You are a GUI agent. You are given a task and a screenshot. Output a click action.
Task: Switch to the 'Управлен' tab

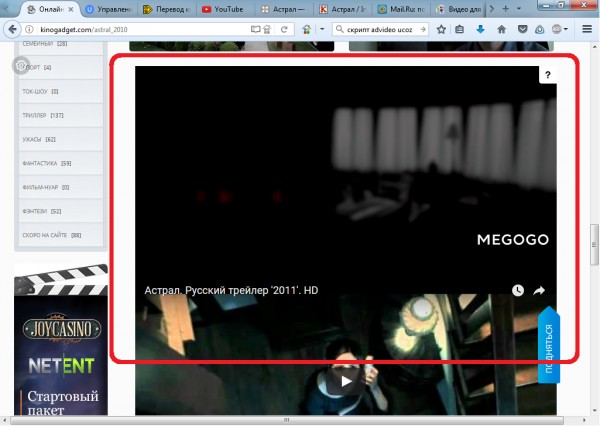click(109, 10)
